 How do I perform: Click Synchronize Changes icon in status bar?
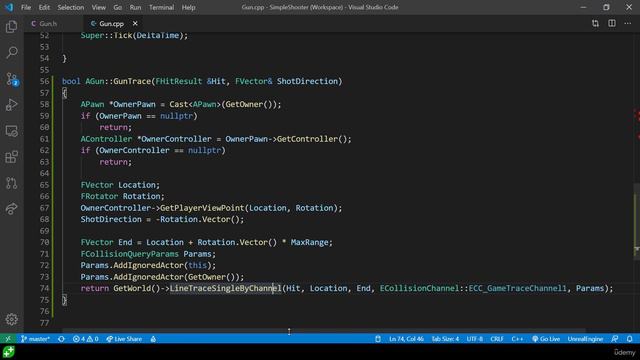(x=61, y=339)
